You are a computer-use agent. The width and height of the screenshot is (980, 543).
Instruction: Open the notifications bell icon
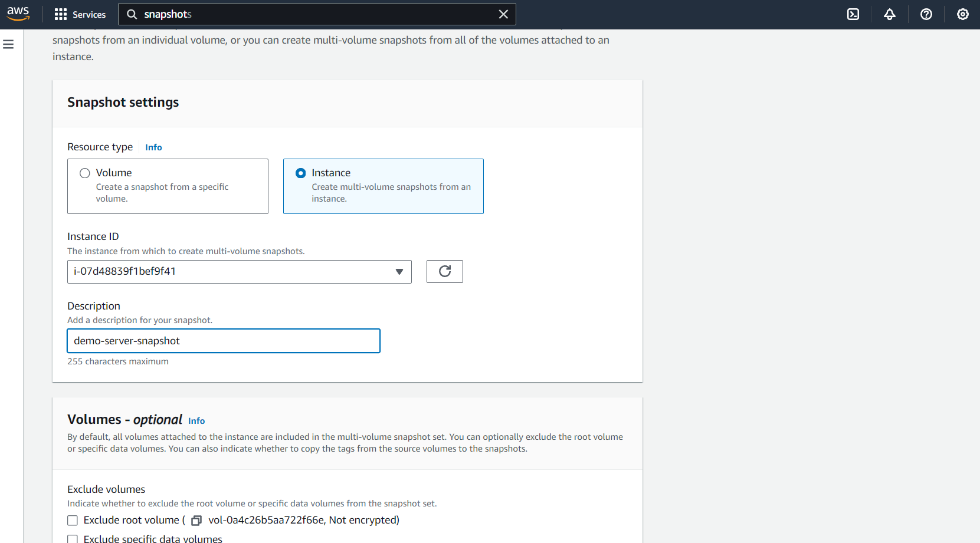(x=890, y=14)
